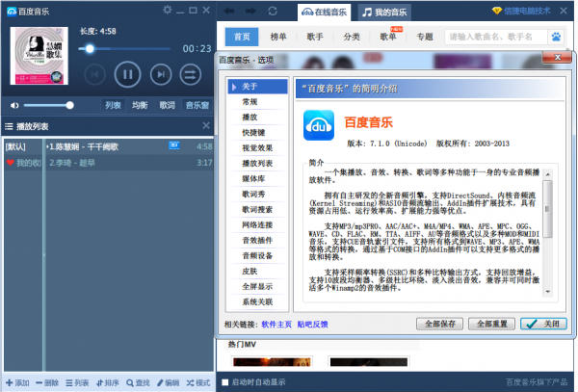Image resolution: width=578 pixels, height=392 pixels.
Task: Click the 全部保存 button
Action: click(x=440, y=324)
